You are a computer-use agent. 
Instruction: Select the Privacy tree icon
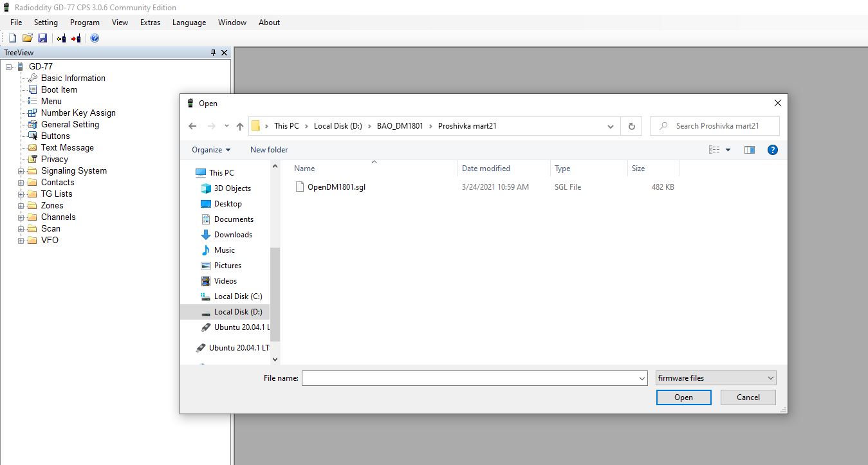point(33,159)
